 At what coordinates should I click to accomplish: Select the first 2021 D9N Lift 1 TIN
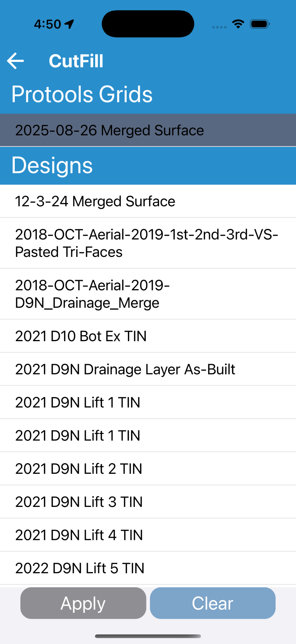pos(148,402)
